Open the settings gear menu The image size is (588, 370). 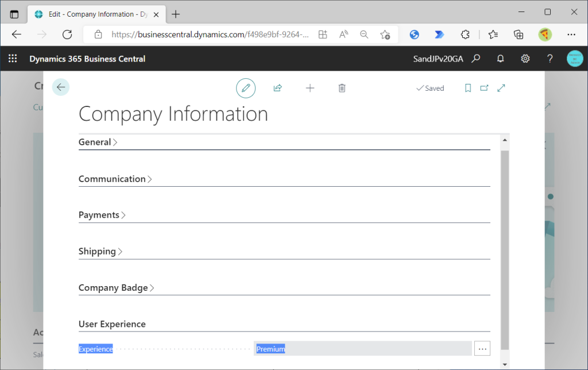pyautogui.click(x=525, y=59)
